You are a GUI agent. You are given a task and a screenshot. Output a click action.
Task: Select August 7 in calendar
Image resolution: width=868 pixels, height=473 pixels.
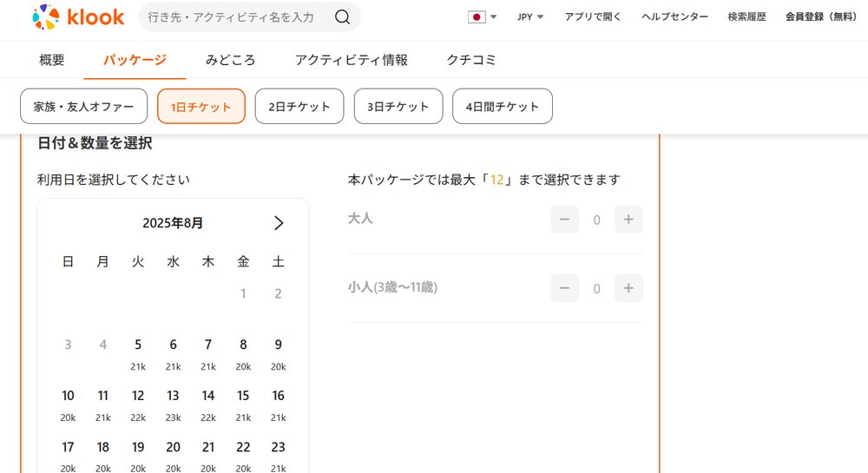(208, 354)
